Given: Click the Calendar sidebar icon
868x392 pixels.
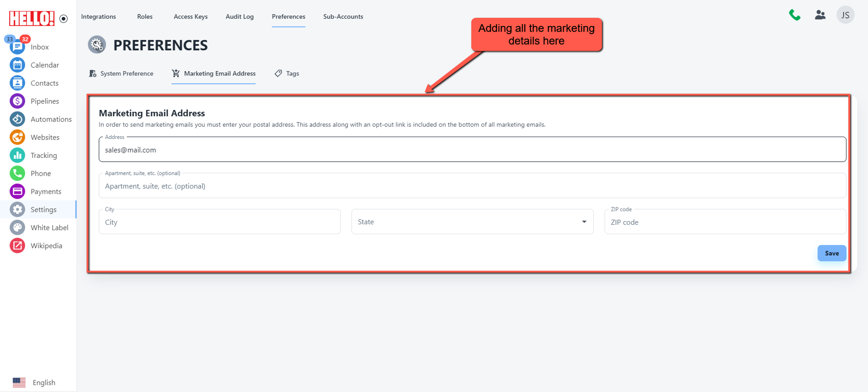Looking at the screenshot, I should click(17, 65).
